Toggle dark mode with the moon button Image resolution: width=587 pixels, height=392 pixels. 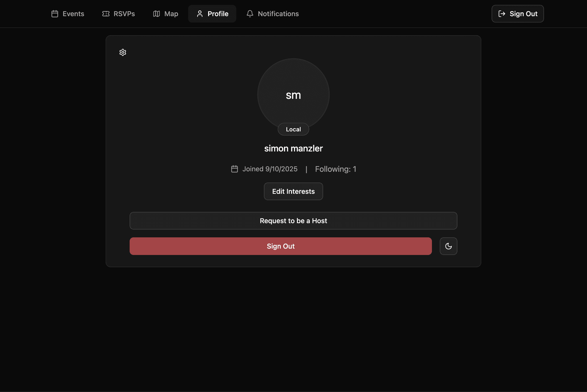[448, 246]
